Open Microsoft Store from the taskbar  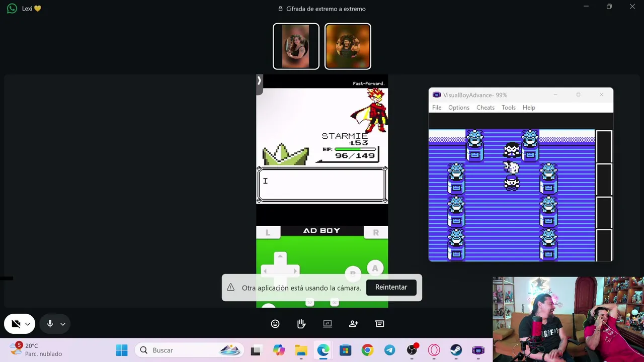pos(345,350)
